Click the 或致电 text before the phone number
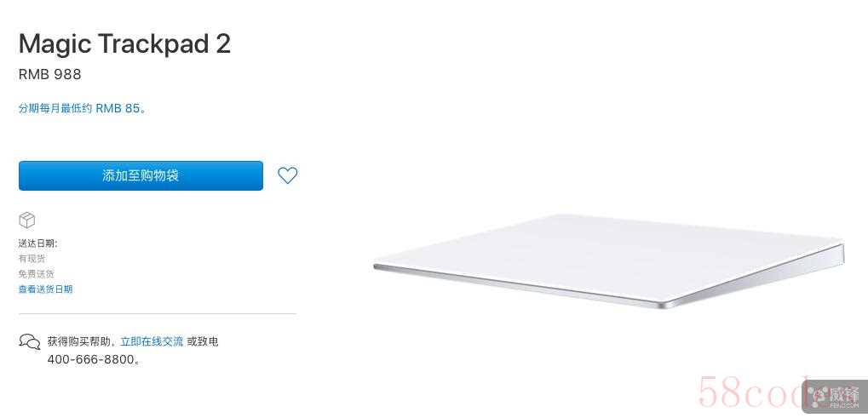The width and height of the screenshot is (868, 418). pyautogui.click(x=204, y=341)
